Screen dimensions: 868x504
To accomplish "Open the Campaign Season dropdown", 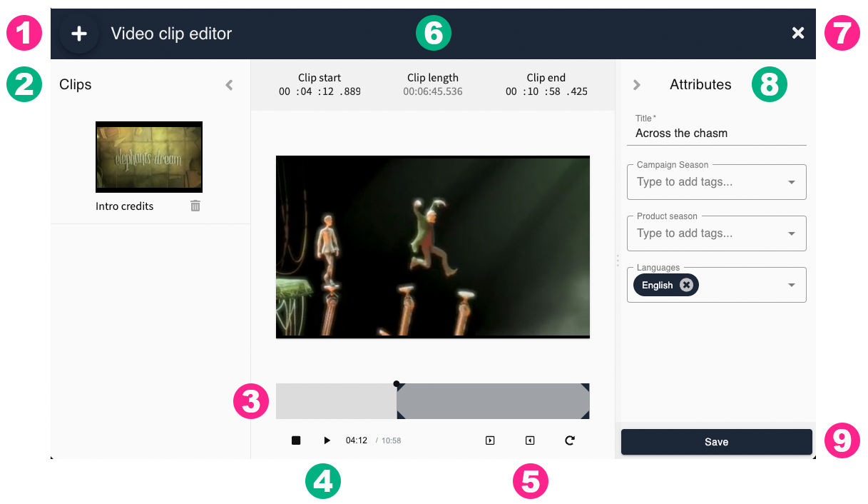I will (791, 182).
